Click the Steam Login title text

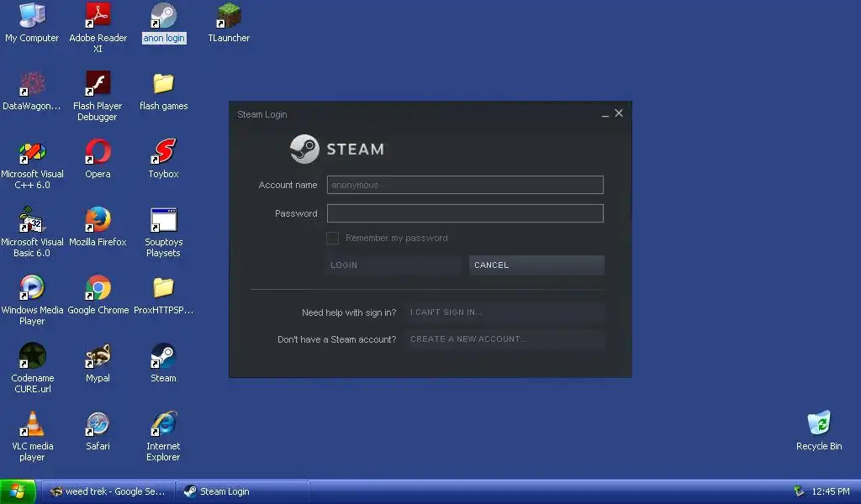[x=262, y=114]
